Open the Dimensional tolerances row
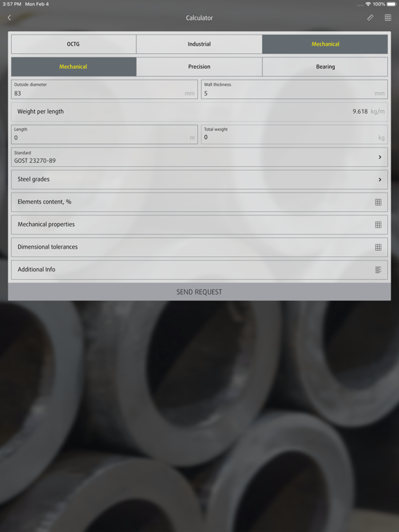Image resolution: width=399 pixels, height=532 pixels. coord(199,247)
